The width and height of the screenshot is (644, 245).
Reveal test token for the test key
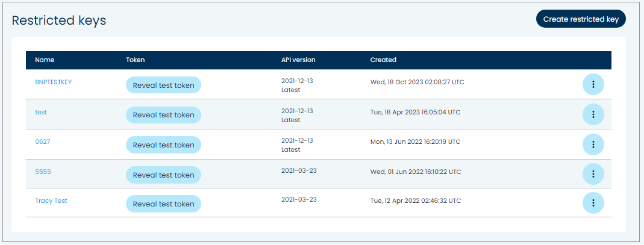pyautogui.click(x=163, y=115)
